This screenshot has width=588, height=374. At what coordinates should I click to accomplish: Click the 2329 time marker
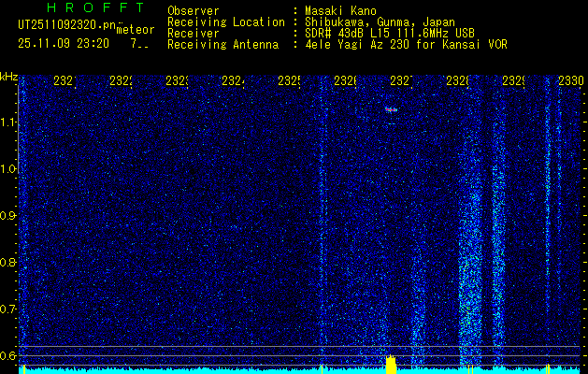513,81
